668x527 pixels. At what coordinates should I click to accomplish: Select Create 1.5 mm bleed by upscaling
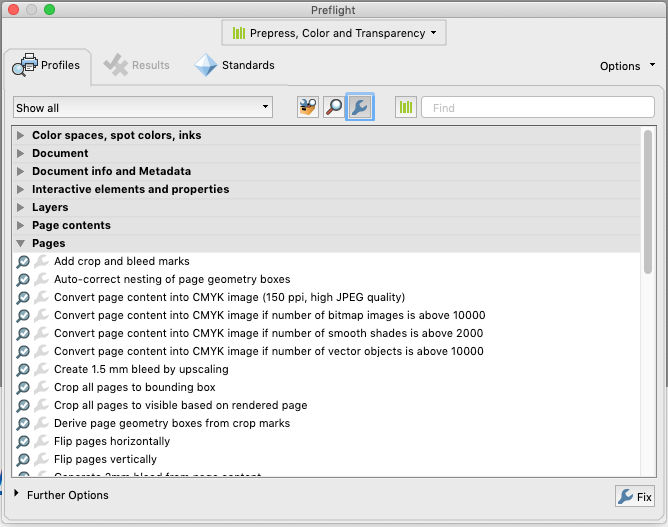[141, 369]
